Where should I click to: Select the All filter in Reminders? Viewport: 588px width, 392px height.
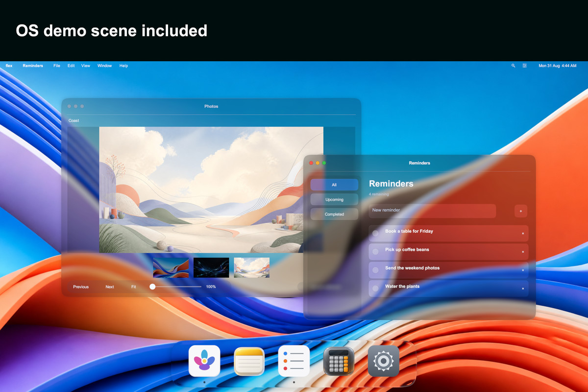[x=334, y=185]
